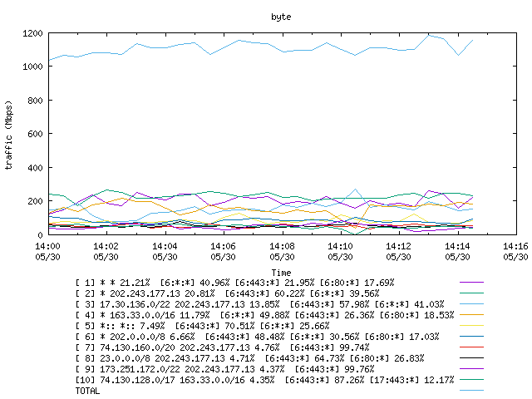Click the light blue spike near 14:10:30
The height and width of the screenshot is (399, 532).
click(x=355, y=190)
